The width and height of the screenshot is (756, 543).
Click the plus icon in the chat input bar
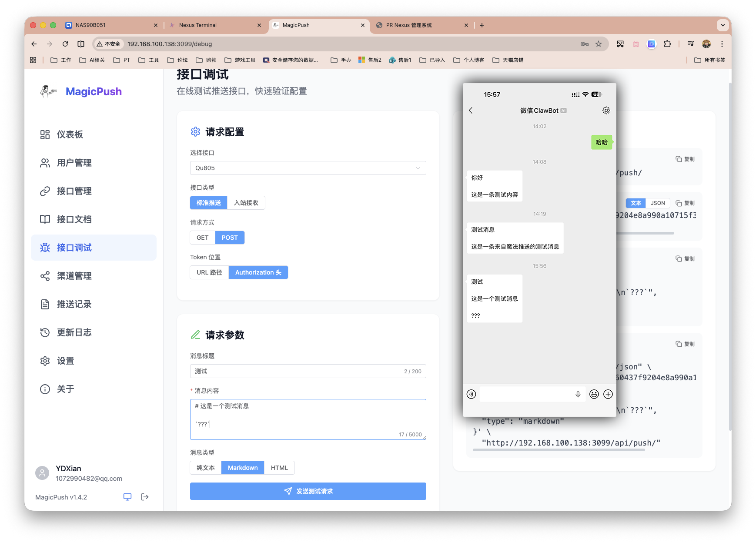[608, 394]
